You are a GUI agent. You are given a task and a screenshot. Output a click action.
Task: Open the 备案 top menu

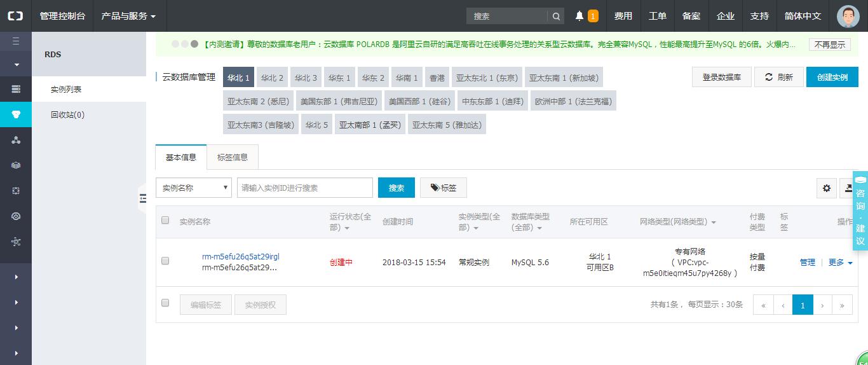[691, 16]
